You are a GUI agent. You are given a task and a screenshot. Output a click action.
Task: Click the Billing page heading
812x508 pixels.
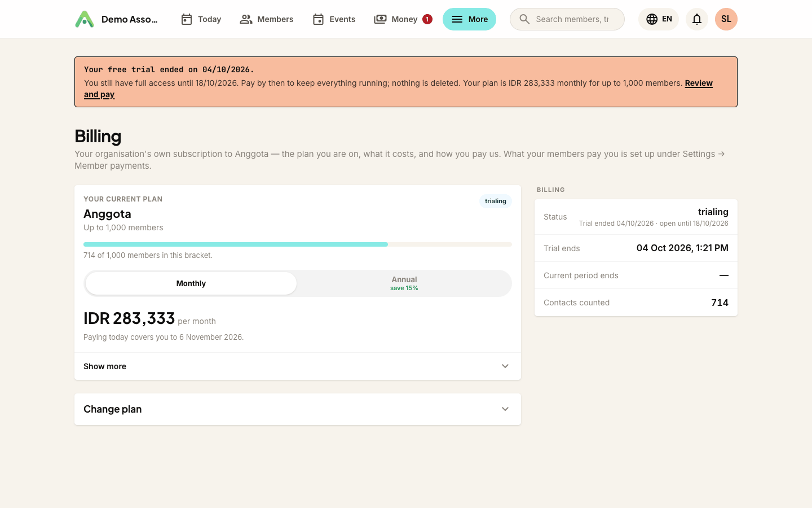(x=98, y=136)
